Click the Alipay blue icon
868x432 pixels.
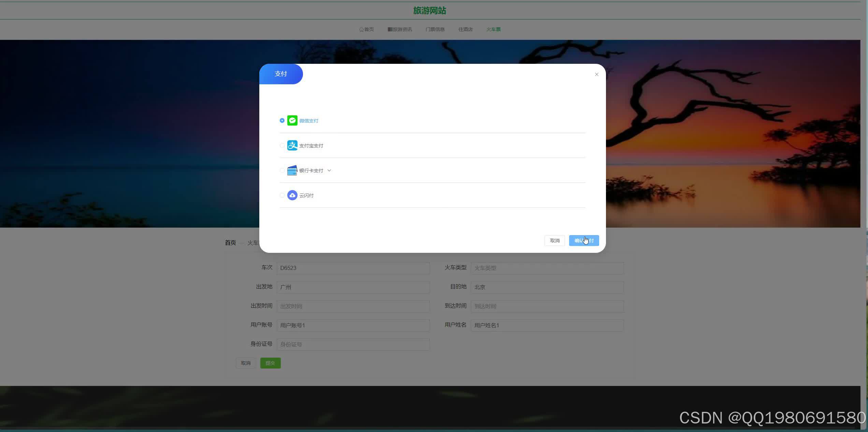coord(292,145)
